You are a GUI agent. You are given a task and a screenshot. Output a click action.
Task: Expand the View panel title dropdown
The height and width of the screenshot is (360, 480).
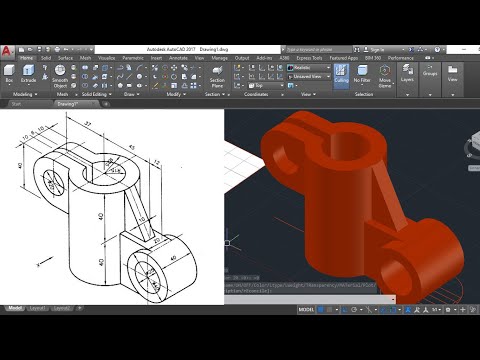(x=308, y=94)
